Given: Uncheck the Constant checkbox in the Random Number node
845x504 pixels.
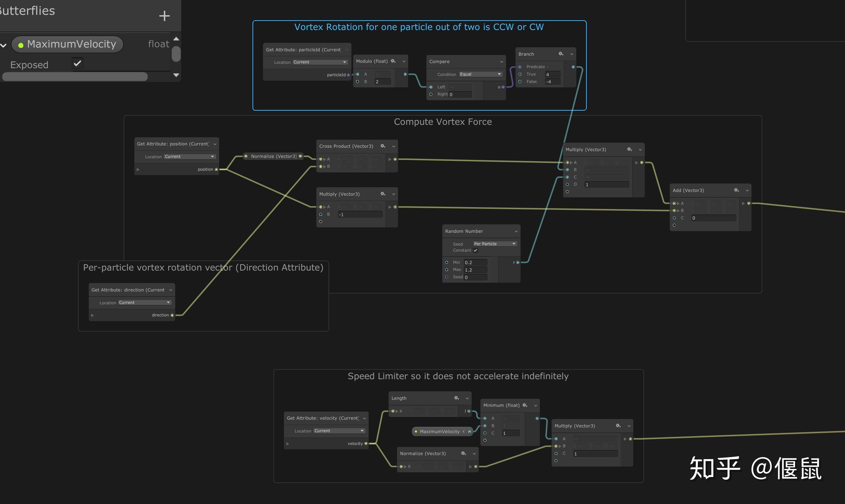Looking at the screenshot, I should point(475,250).
